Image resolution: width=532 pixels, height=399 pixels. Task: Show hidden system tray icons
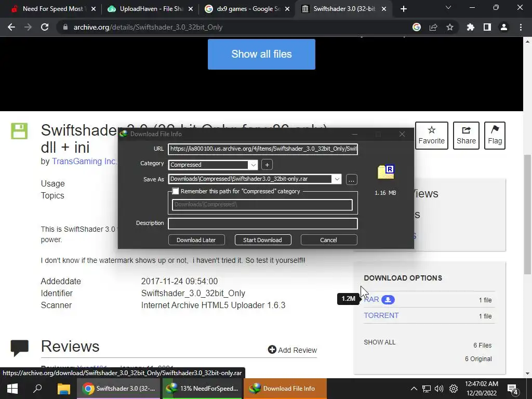click(414, 389)
